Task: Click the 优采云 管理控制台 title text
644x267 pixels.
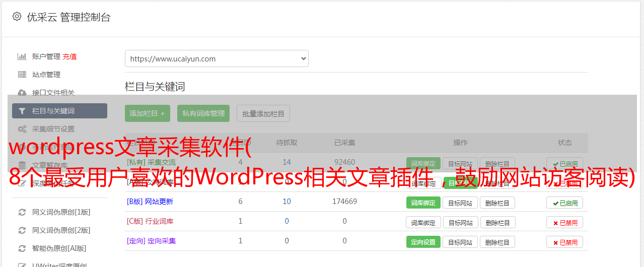Action: click(68, 17)
